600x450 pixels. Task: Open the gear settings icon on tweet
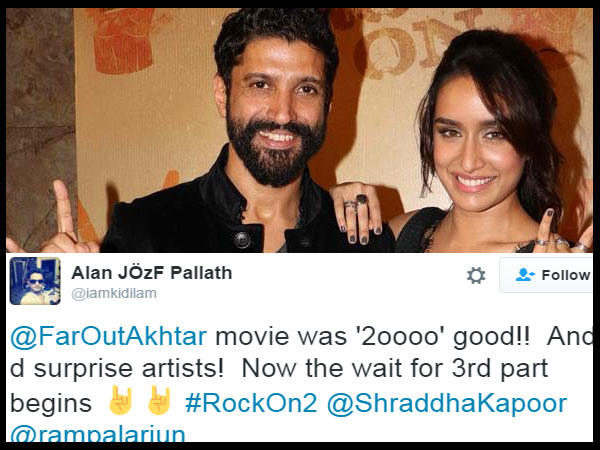point(476,276)
